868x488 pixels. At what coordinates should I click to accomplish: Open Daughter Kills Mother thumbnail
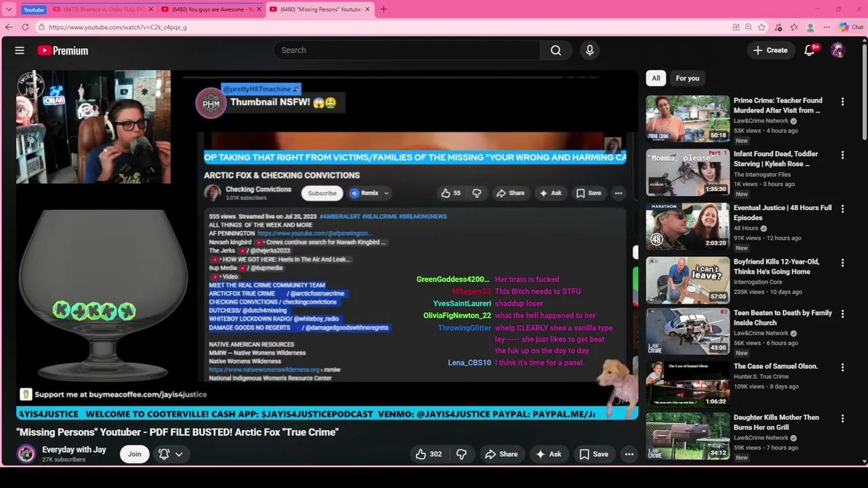point(688,436)
